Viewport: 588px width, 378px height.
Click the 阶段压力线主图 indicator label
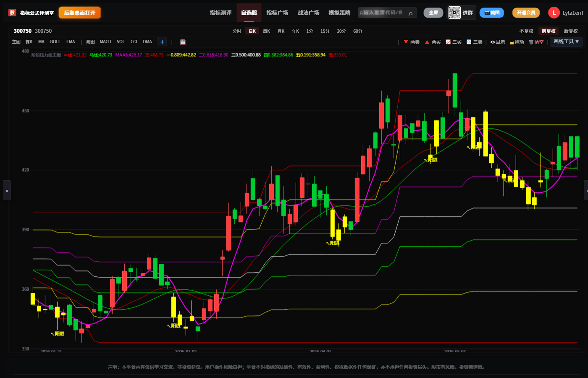tap(46, 55)
